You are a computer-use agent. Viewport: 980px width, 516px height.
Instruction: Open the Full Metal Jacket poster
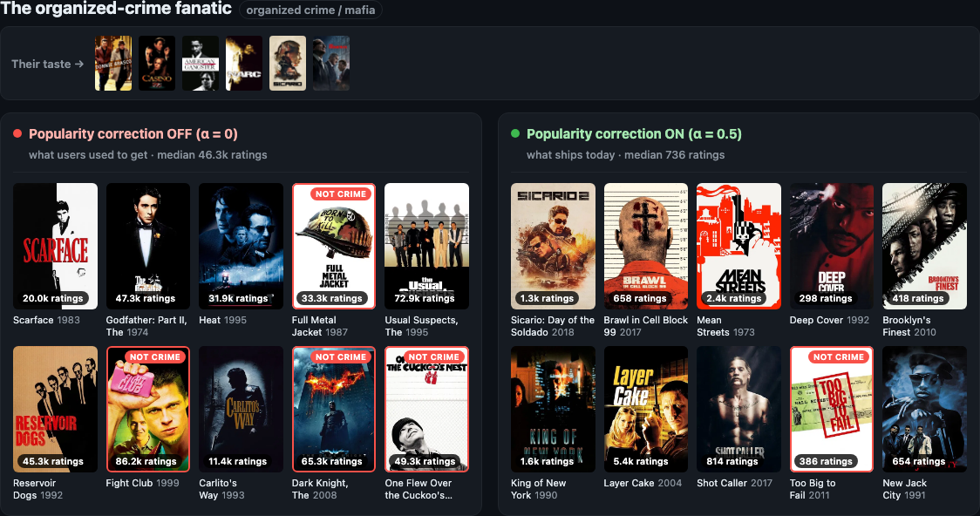pyautogui.click(x=334, y=246)
